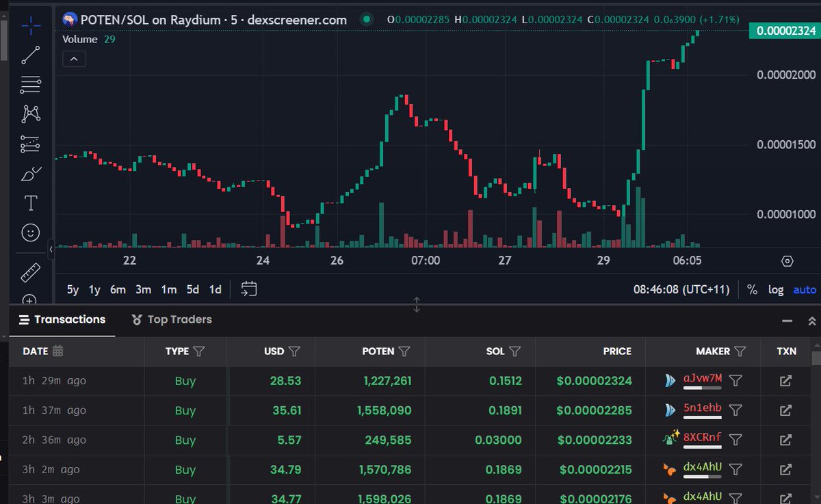Click the current price label 0.00002324
Screen dimensions: 821x504
click(x=785, y=31)
